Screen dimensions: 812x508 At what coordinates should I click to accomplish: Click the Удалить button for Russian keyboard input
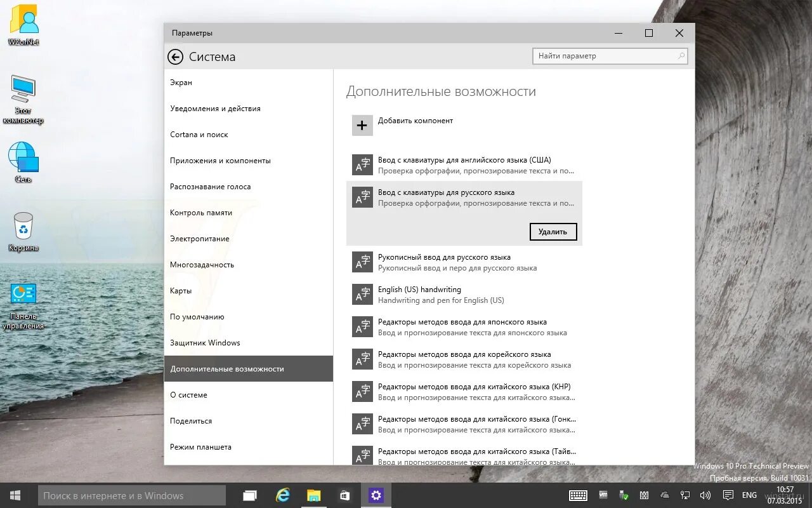pos(553,231)
